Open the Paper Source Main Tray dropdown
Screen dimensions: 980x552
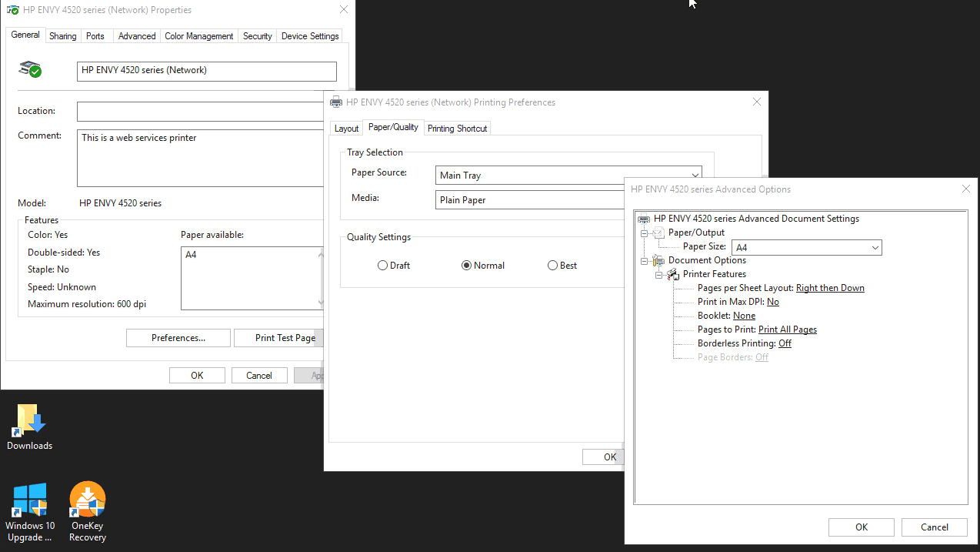pyautogui.click(x=568, y=176)
